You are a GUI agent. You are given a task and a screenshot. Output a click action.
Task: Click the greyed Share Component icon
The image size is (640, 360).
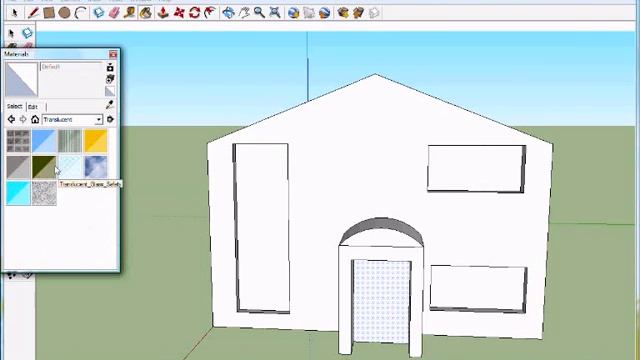coord(374,13)
